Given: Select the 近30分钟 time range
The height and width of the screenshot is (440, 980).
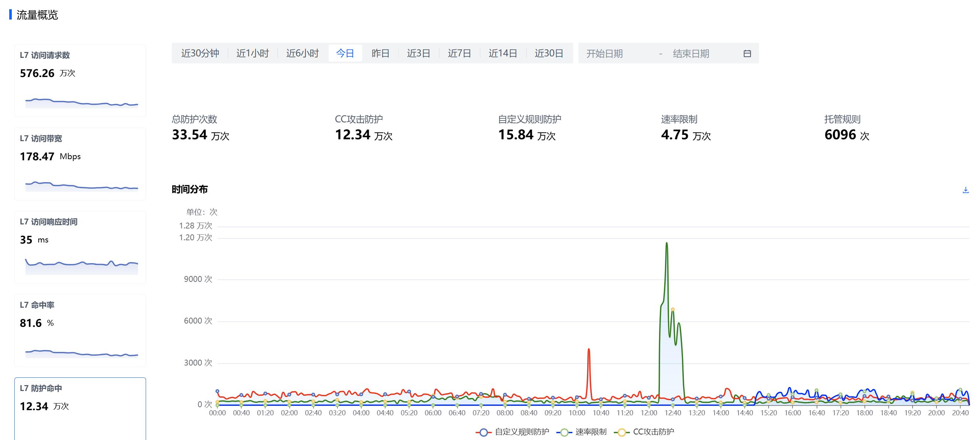Looking at the screenshot, I should tap(200, 53).
